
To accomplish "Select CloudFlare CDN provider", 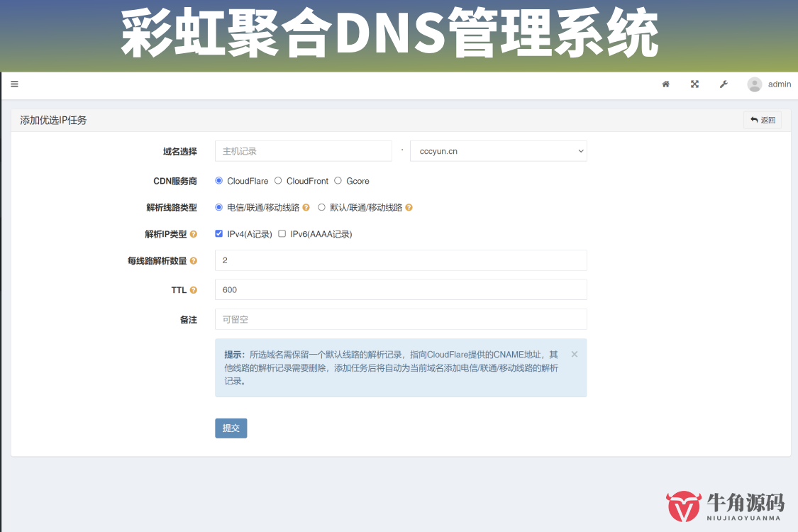I will click(x=219, y=181).
